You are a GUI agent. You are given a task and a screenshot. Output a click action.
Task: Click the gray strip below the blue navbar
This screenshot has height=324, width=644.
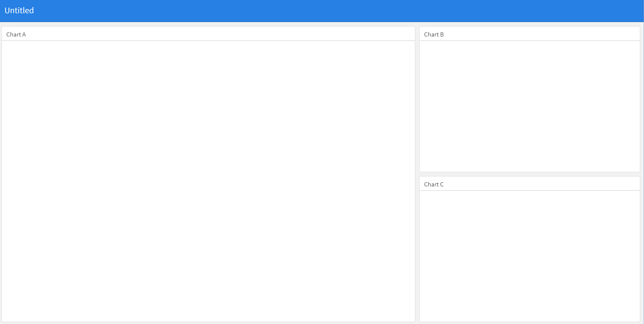(x=322, y=24)
